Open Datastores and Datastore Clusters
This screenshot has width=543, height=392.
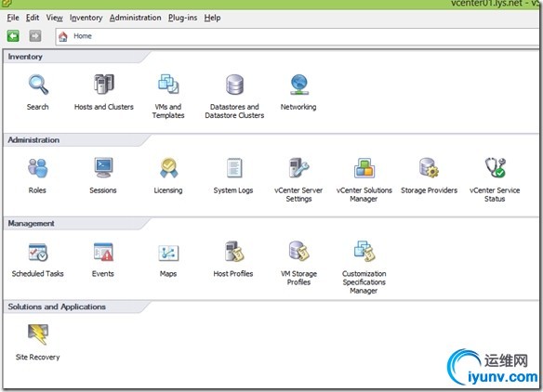pyautogui.click(x=234, y=85)
